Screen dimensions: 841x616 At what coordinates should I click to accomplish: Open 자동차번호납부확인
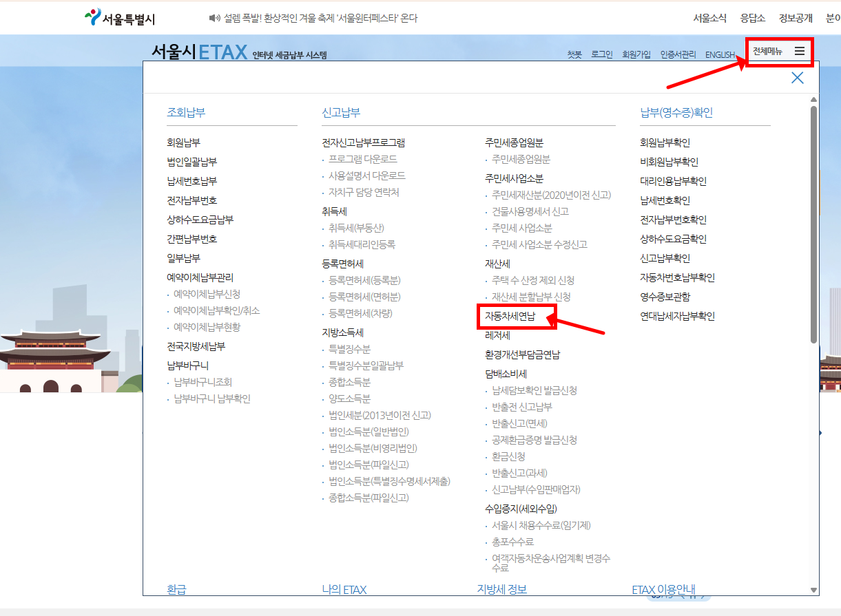(677, 277)
